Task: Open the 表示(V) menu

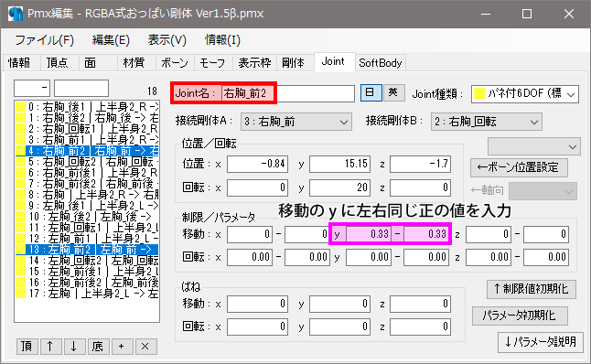Action: click(167, 40)
